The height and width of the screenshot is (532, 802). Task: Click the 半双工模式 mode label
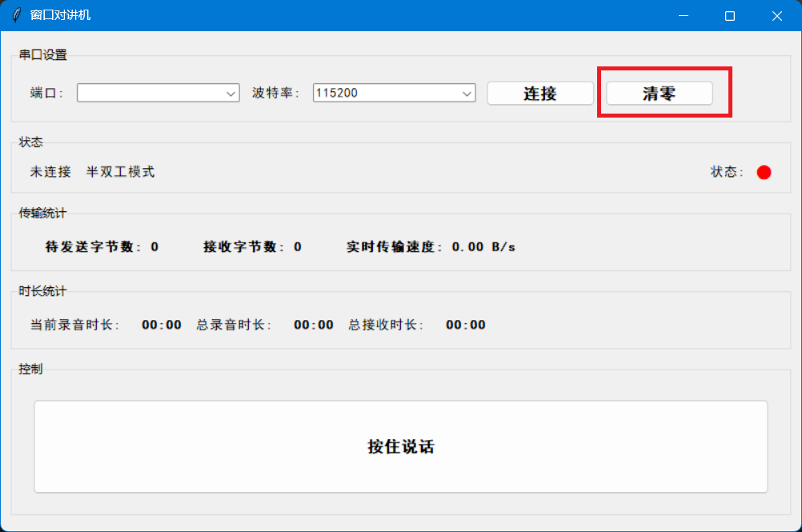click(120, 171)
